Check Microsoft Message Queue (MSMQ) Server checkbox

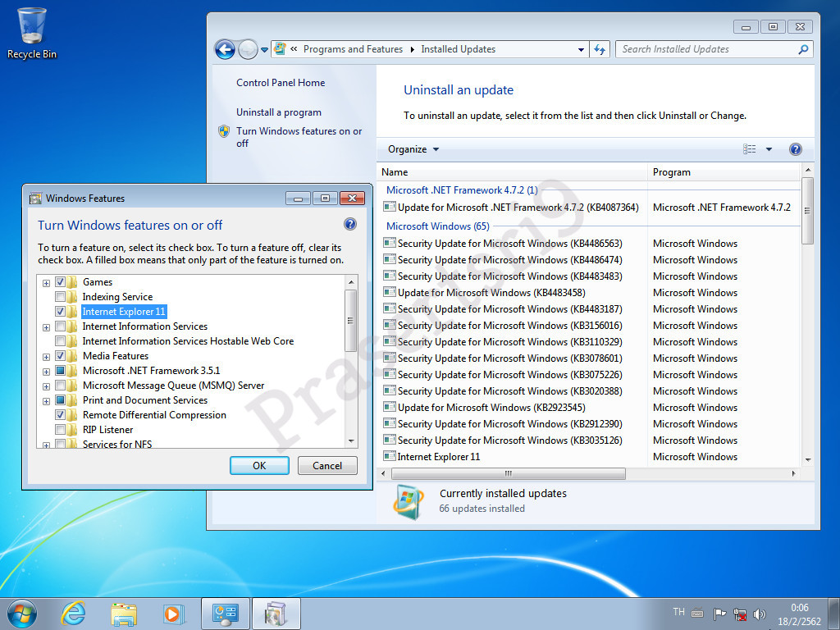pyautogui.click(x=60, y=386)
